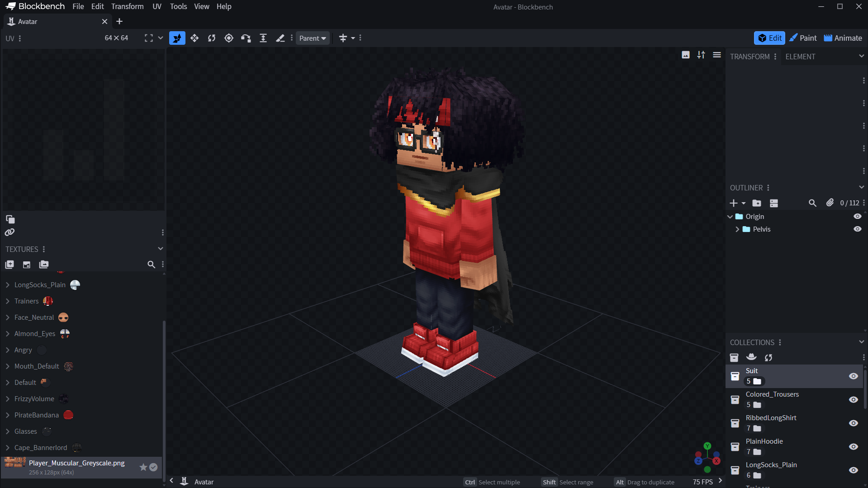Expand the Pelvis group in the Outliner
The height and width of the screenshot is (488, 868).
click(737, 229)
